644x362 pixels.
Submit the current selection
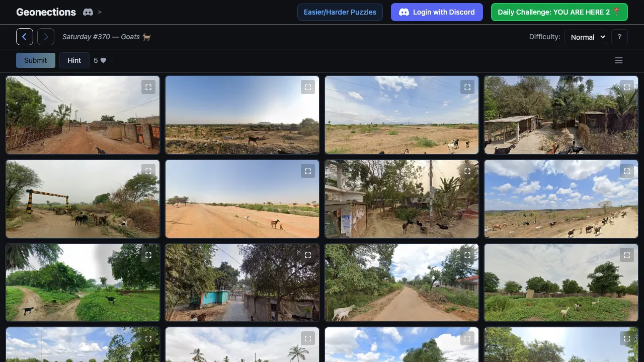36,60
